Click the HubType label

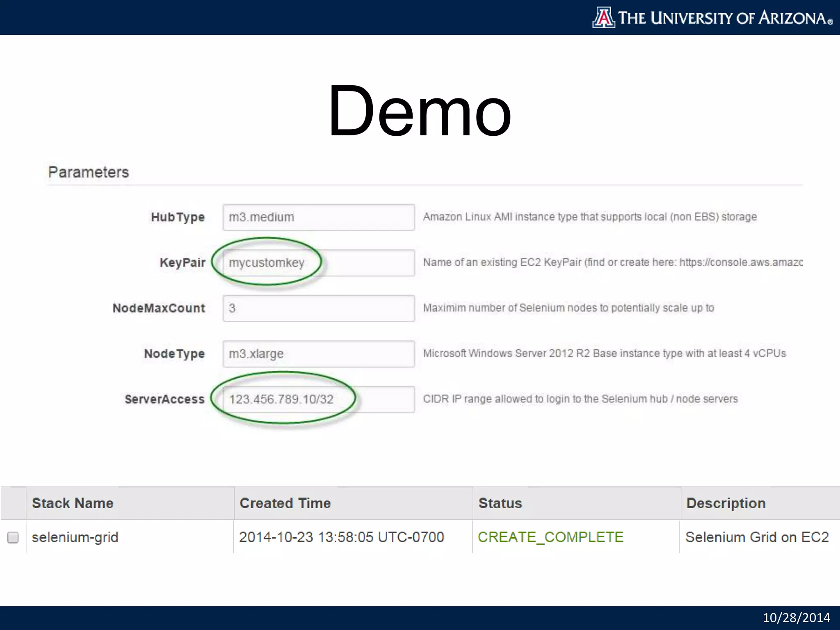click(178, 217)
